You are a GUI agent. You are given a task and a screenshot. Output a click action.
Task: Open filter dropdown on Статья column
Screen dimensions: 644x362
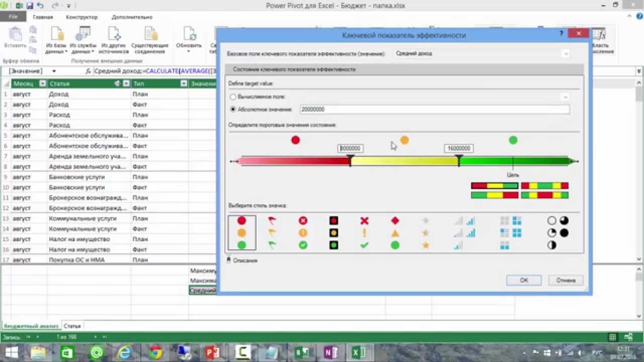(126, 84)
